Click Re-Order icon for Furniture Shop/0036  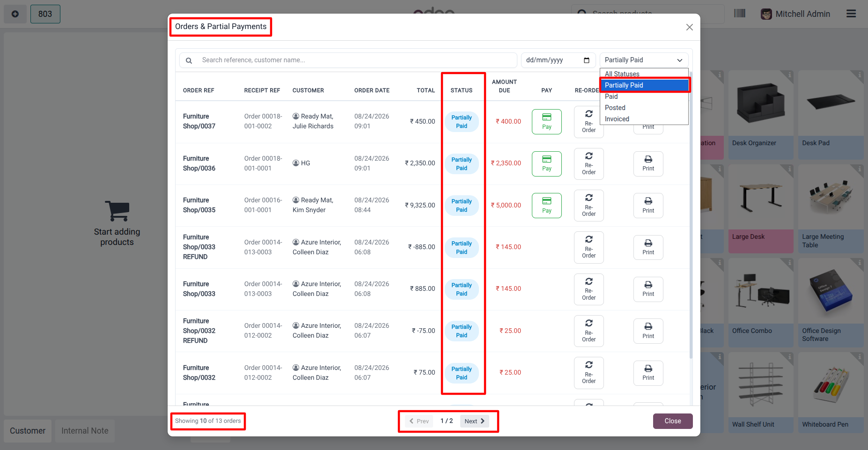coord(589,156)
